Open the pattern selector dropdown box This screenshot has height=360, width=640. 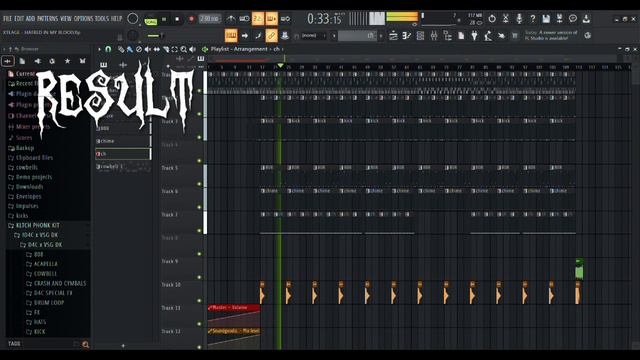point(357,36)
